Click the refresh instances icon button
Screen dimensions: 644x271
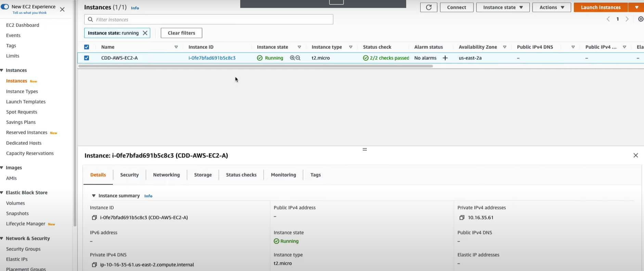click(428, 7)
